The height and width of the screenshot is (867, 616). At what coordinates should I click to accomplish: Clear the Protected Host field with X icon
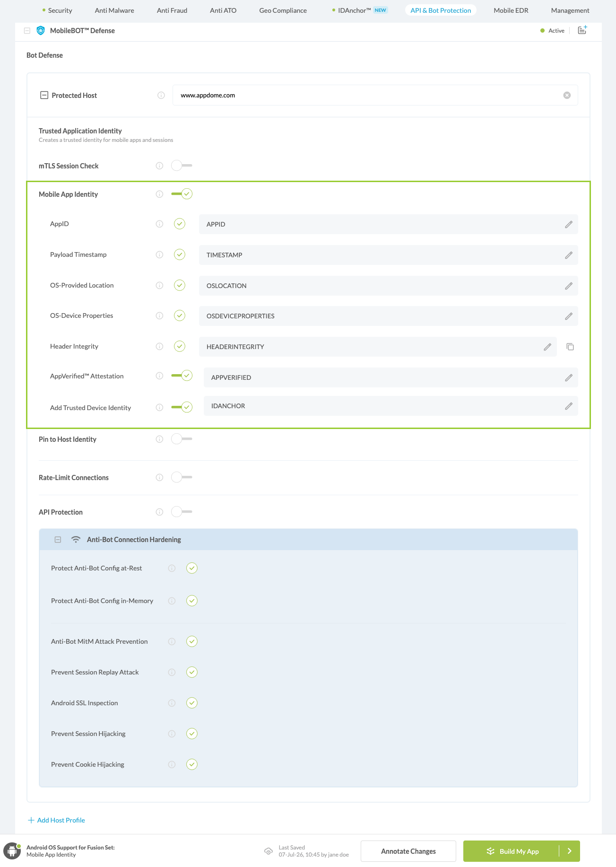[567, 96]
